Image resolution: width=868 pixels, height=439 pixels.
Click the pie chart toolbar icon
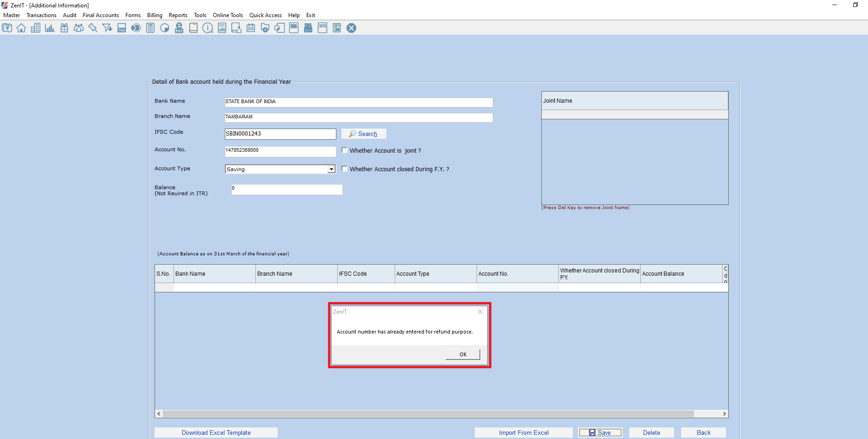(165, 28)
